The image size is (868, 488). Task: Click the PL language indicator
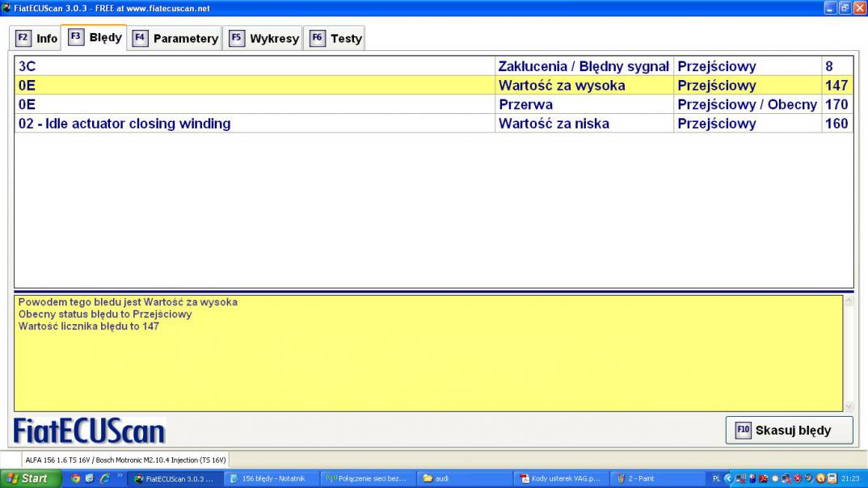(x=716, y=478)
